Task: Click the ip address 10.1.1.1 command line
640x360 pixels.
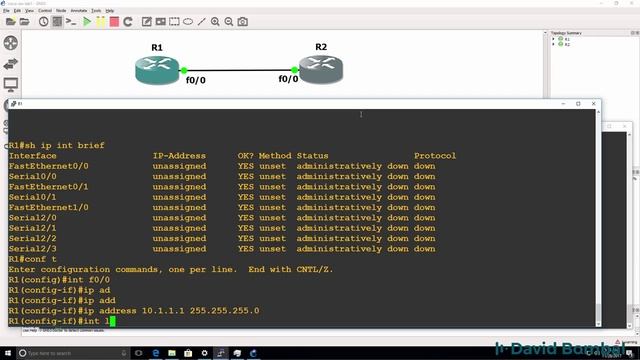Action: (134, 311)
